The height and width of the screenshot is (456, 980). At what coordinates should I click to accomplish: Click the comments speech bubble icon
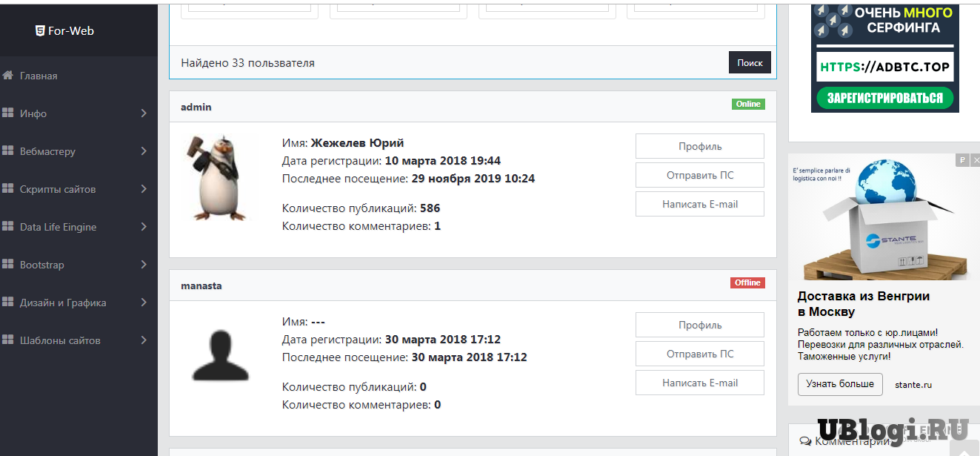coord(805,441)
